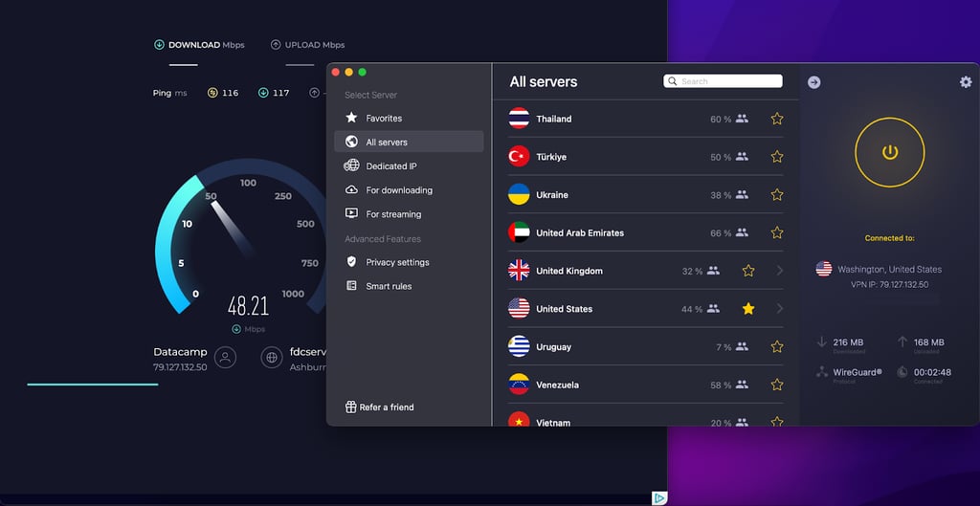Open Privacy settings

409,262
